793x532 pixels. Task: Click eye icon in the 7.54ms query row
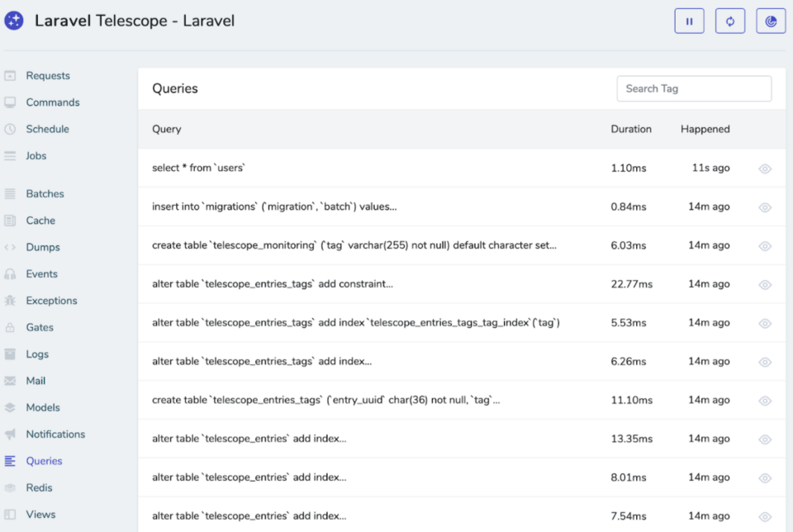coord(765,517)
